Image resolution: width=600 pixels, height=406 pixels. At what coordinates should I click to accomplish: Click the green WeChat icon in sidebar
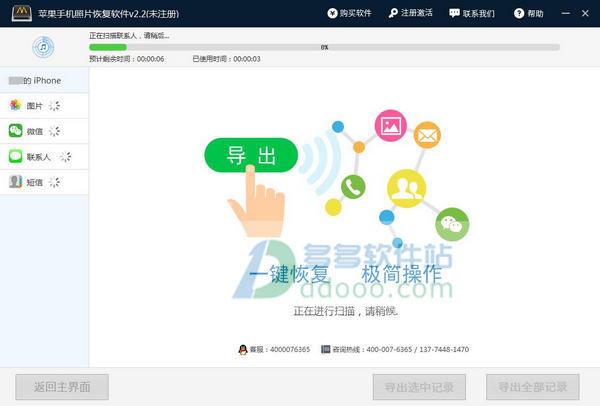point(16,130)
